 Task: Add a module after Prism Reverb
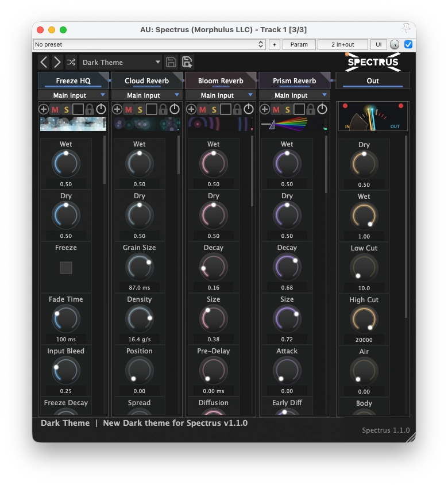click(265, 109)
